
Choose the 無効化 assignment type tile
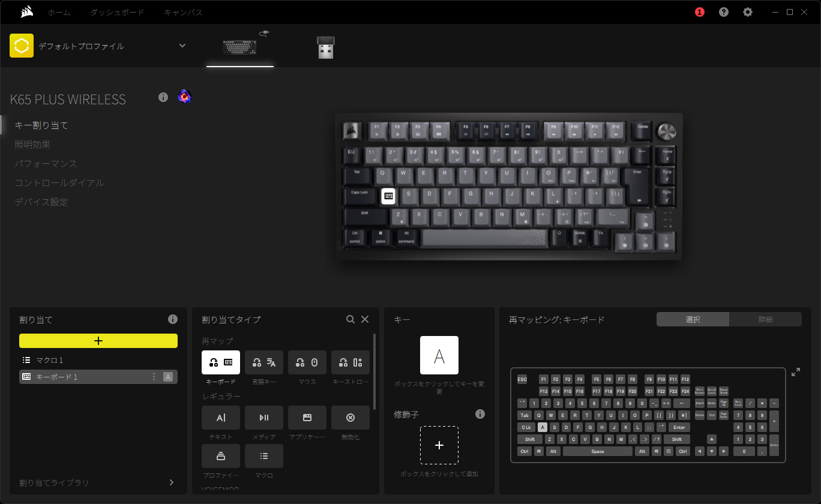click(350, 418)
